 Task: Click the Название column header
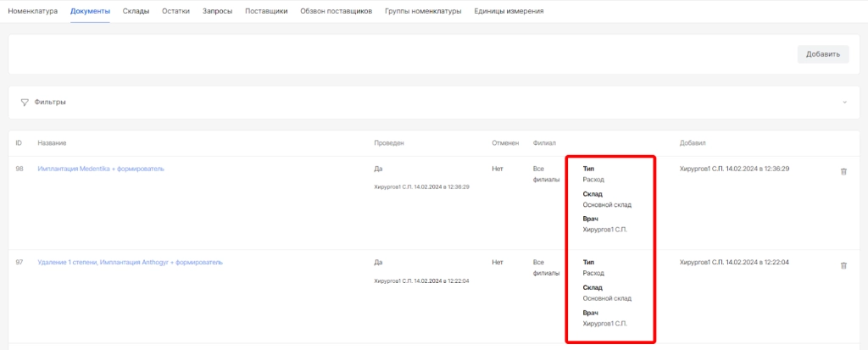[53, 143]
